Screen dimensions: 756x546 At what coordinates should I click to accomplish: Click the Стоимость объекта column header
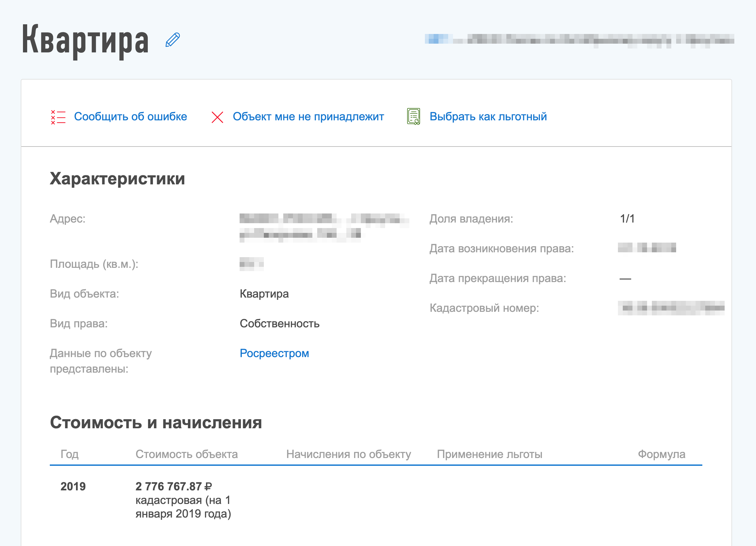point(187,454)
